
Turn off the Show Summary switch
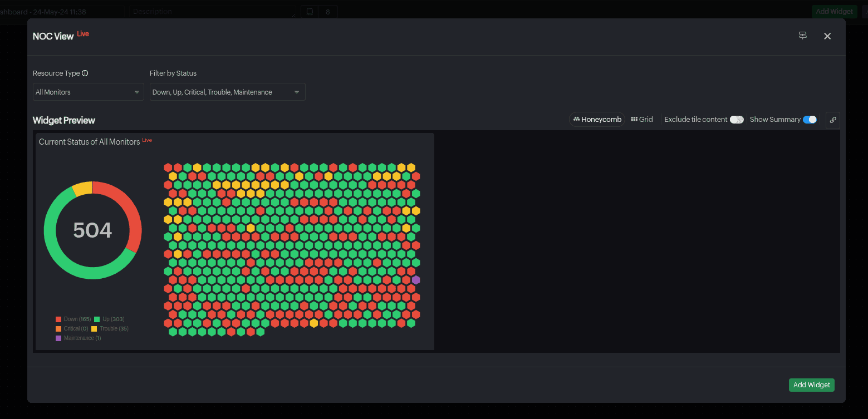(x=810, y=120)
